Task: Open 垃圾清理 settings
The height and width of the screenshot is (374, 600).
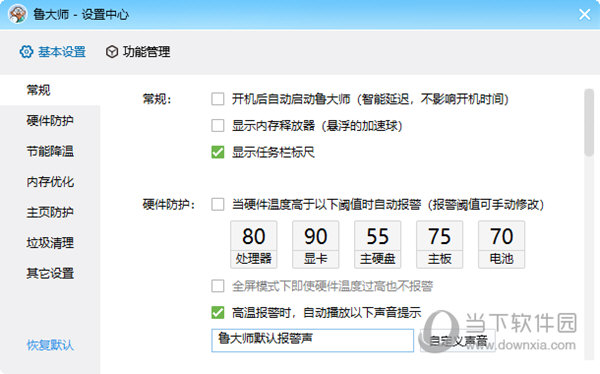Action: [50, 243]
